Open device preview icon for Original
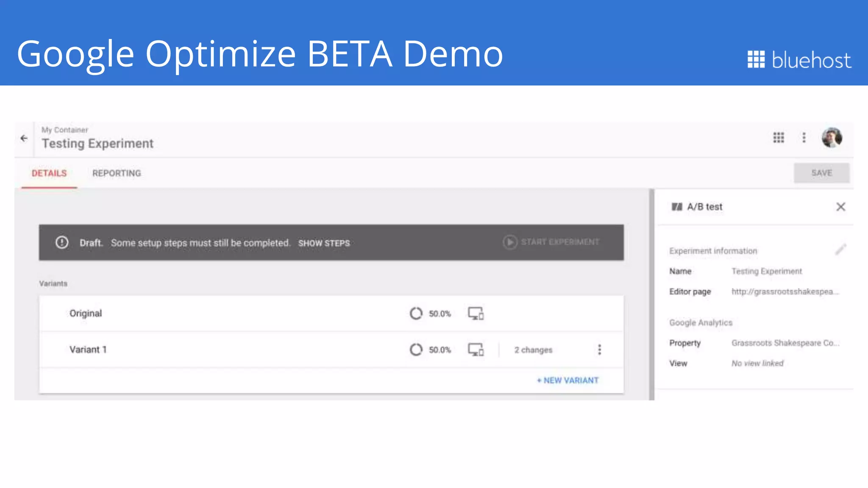The width and height of the screenshot is (868, 488). (x=476, y=313)
